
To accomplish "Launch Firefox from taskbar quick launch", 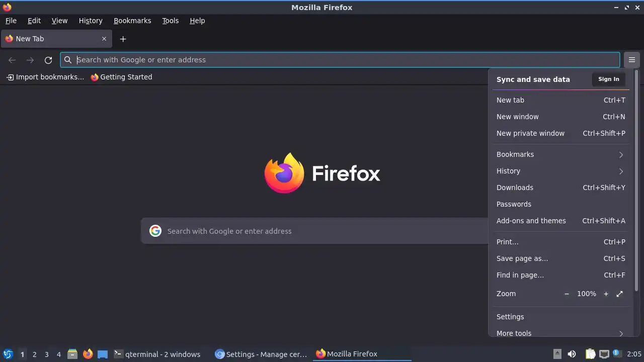I will (x=88, y=354).
